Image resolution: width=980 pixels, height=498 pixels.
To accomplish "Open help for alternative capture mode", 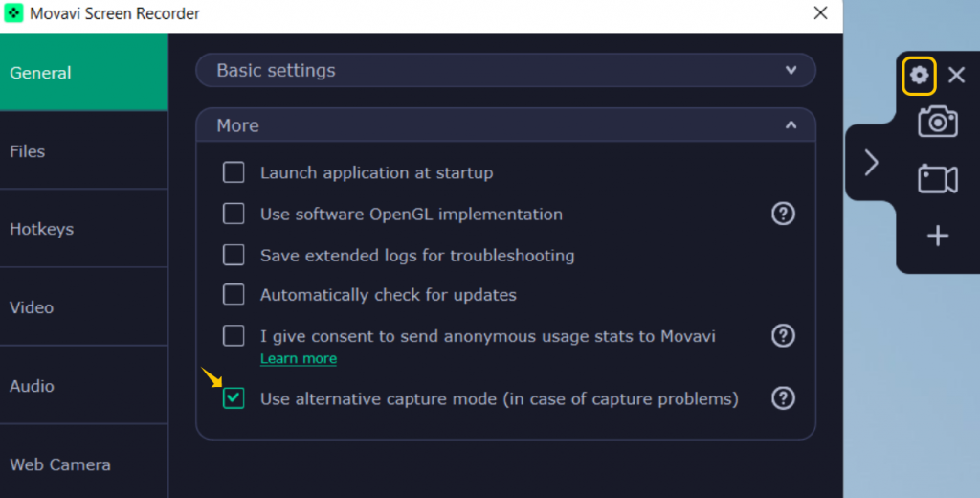I will point(783,398).
